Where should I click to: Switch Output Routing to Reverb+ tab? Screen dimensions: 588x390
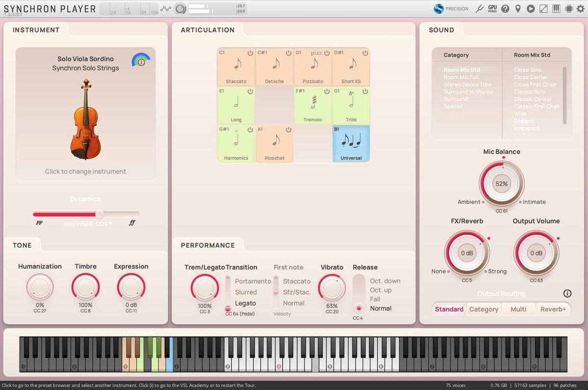[553, 309]
